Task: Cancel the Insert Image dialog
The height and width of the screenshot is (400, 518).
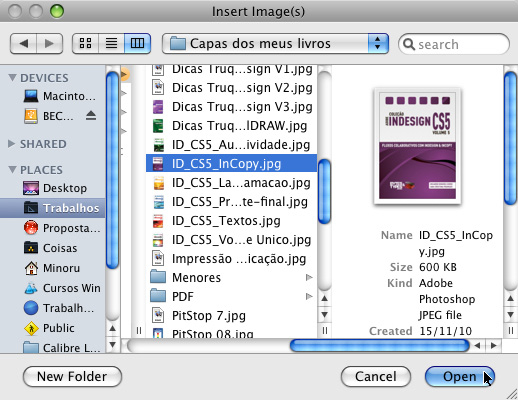Action: click(x=376, y=377)
